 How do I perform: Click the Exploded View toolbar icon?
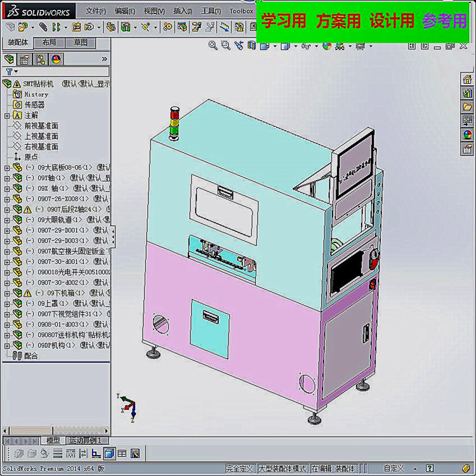click(197, 27)
